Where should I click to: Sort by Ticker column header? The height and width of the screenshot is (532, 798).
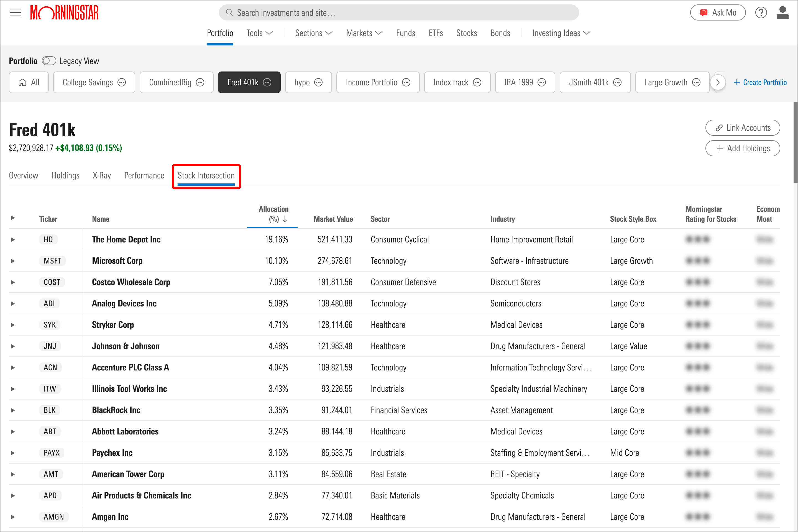(x=48, y=219)
